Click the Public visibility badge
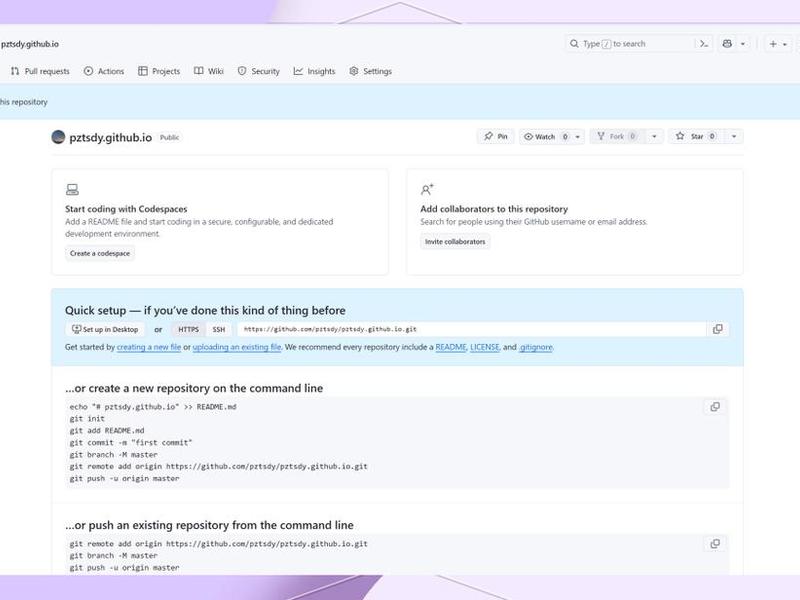Screen dimensions: 800x600 pos(169,137)
